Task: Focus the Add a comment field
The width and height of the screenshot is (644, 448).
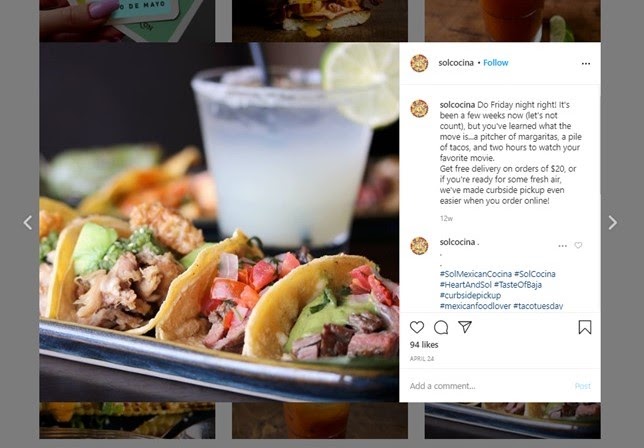Action: 489,386
